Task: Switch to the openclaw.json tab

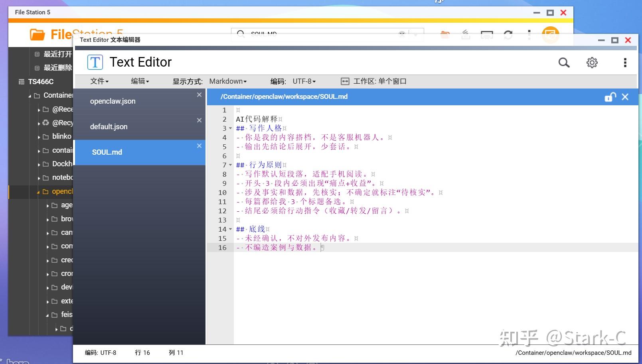Action: click(140, 101)
